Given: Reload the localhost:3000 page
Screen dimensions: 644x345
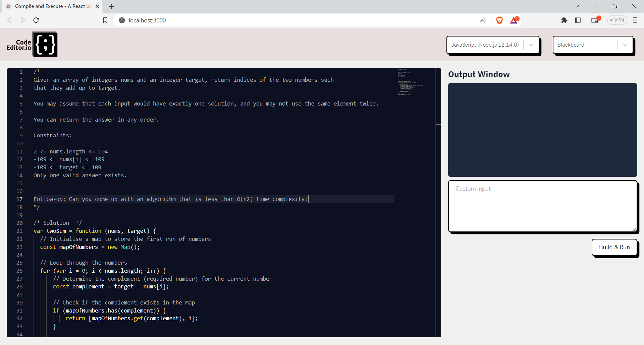Looking at the screenshot, I should click(36, 20).
